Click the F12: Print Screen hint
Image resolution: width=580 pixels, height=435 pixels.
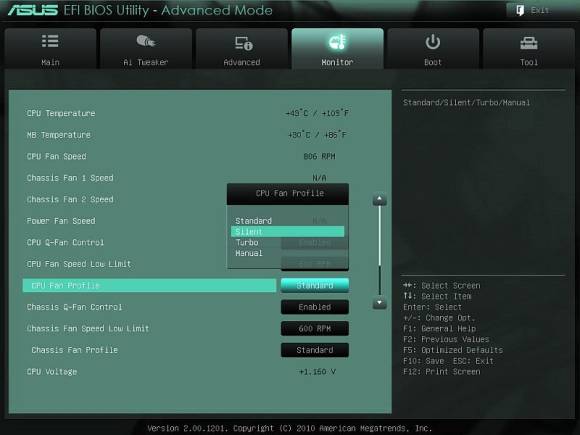pos(442,372)
